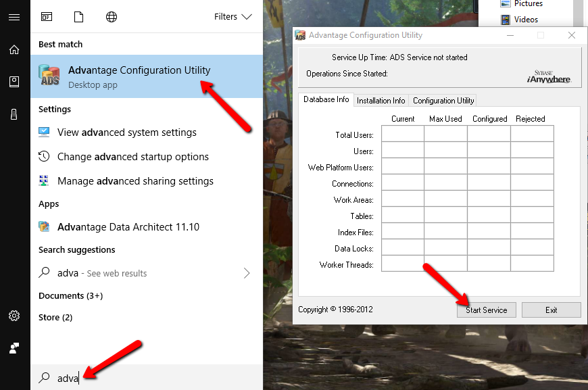Click the advanced startup options clock icon
This screenshot has height=390, width=588.
click(44, 156)
